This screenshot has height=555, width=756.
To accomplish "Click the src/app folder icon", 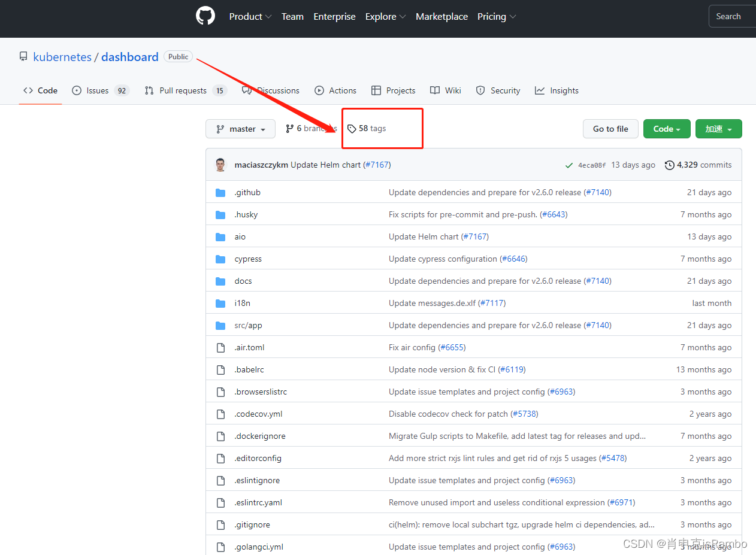I will tap(220, 326).
